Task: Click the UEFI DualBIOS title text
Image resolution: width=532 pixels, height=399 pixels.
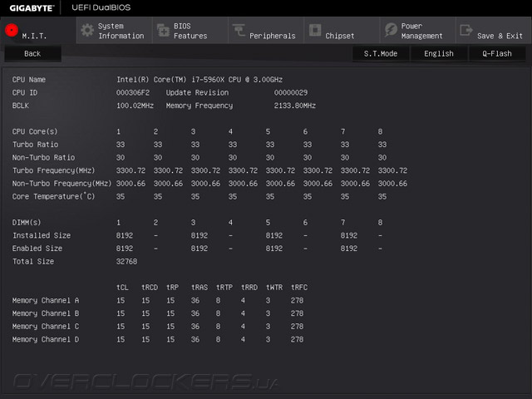Action: click(x=101, y=7)
